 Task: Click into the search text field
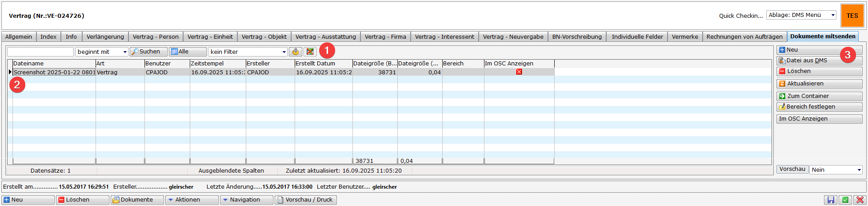40,52
